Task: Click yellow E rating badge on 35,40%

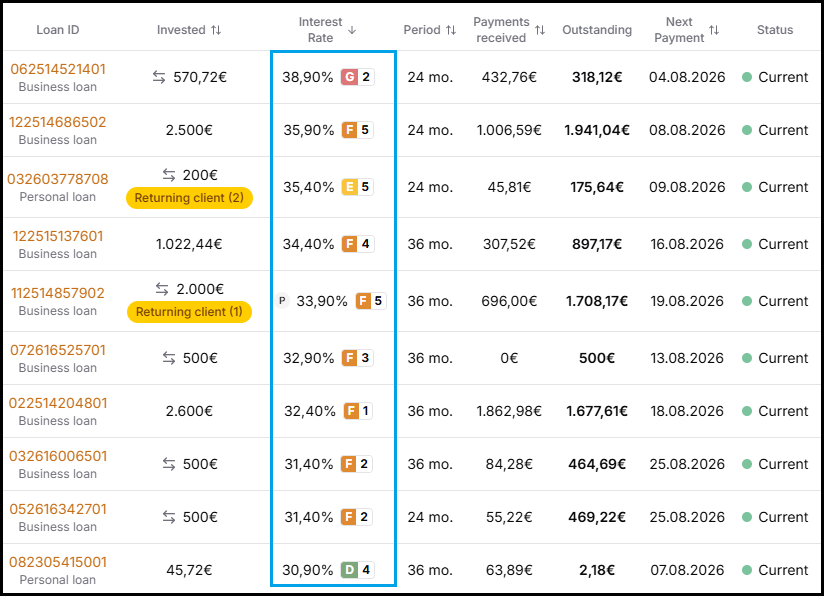Action: [x=349, y=187]
